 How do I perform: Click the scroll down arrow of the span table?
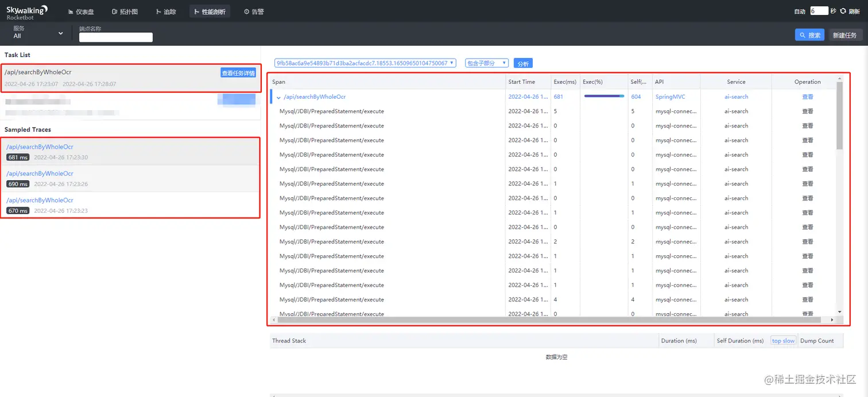(x=840, y=312)
